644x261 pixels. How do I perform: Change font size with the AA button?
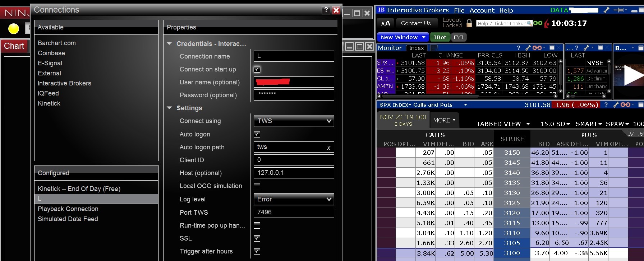(x=386, y=23)
